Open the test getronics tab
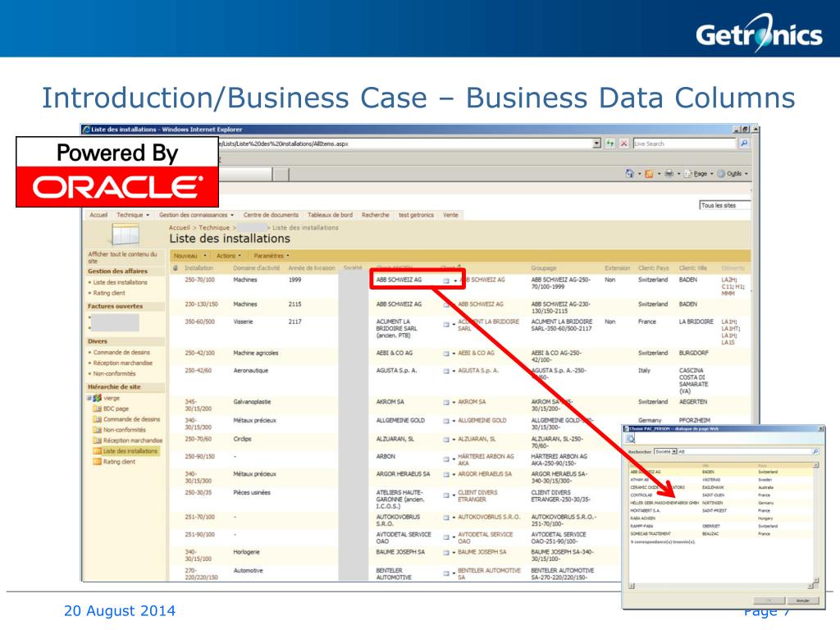 pos(416,215)
